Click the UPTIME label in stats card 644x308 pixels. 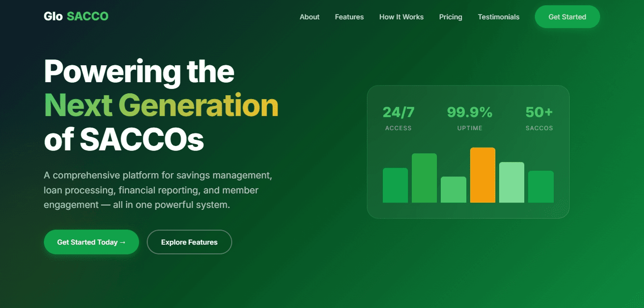470,128
